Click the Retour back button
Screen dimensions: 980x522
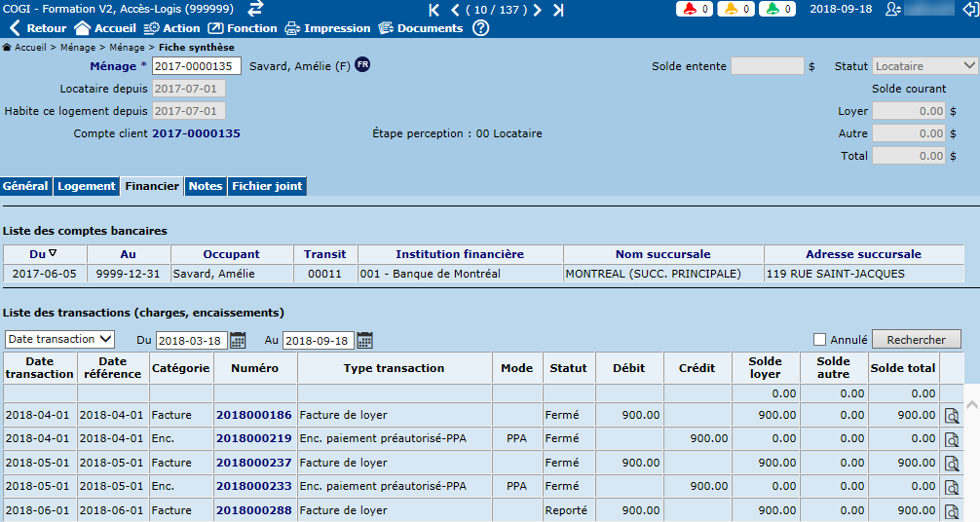coord(39,28)
